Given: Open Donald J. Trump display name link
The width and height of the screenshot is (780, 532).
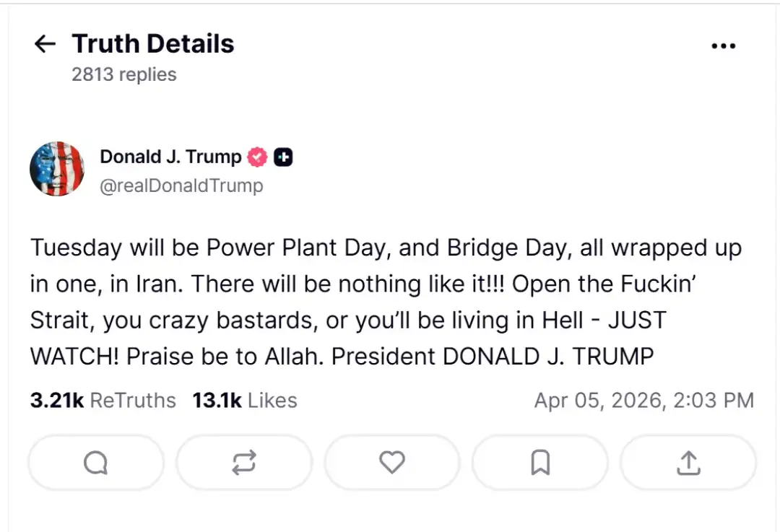Looking at the screenshot, I should [x=170, y=157].
